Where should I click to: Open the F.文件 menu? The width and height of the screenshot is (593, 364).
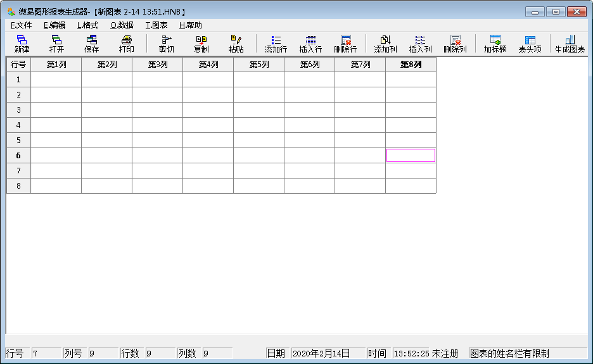[x=21, y=25]
